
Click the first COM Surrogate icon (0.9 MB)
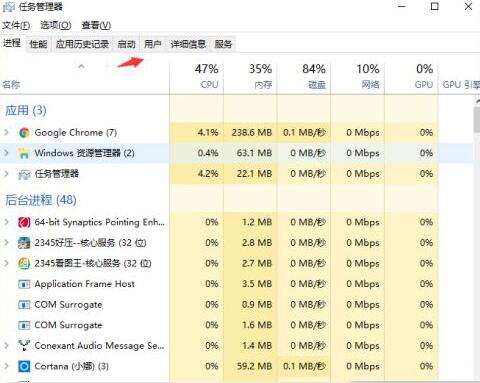coord(24,305)
